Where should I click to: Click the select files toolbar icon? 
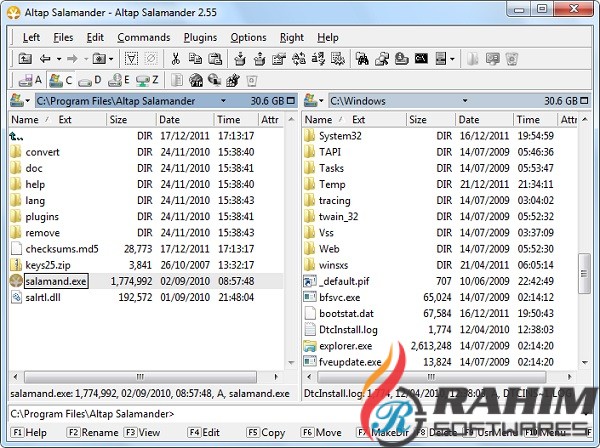coord(131,59)
